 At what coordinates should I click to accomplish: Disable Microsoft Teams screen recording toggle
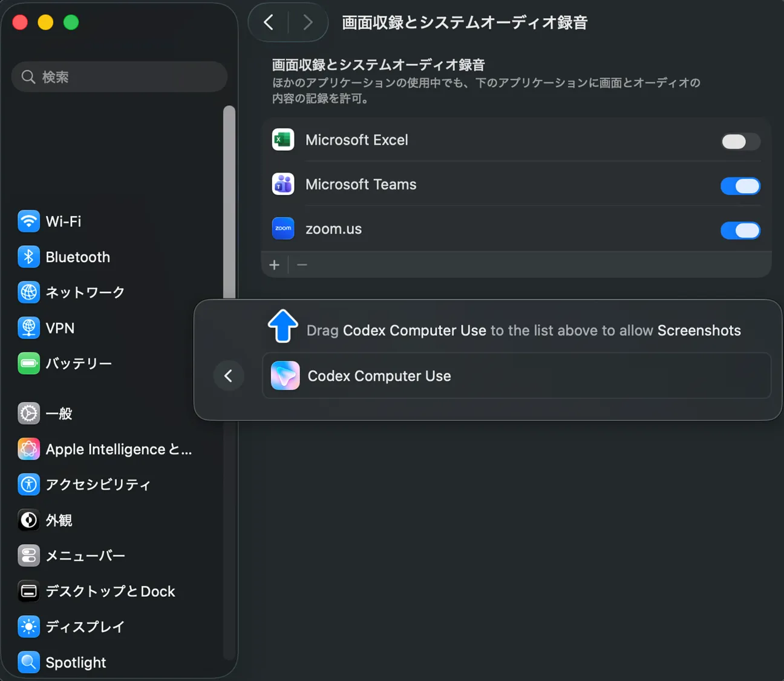[740, 186]
